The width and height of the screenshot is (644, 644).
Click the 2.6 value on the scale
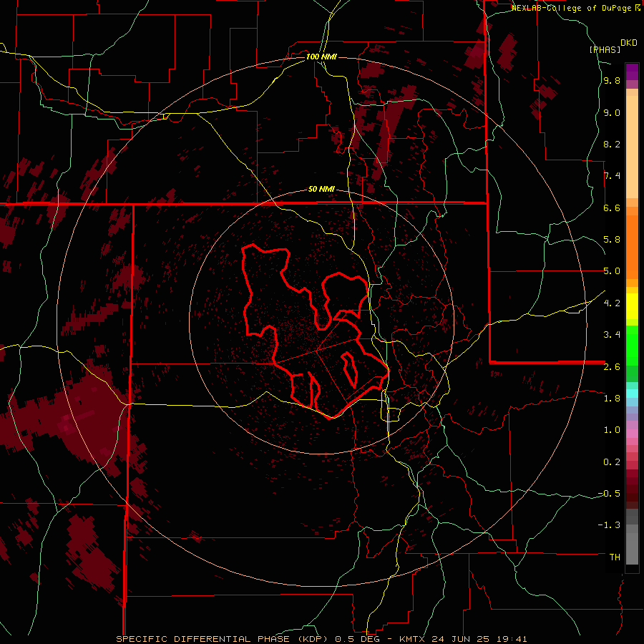(x=612, y=366)
